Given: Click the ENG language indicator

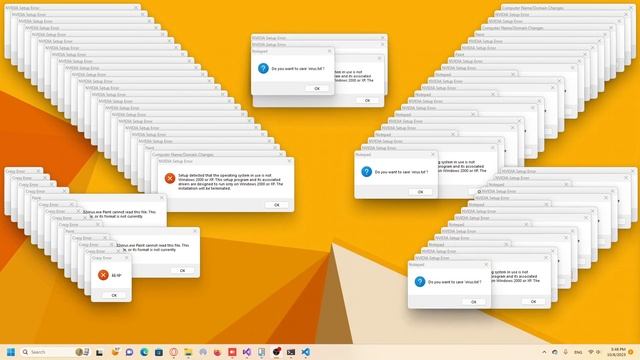Looking at the screenshot, I should (x=578, y=352).
